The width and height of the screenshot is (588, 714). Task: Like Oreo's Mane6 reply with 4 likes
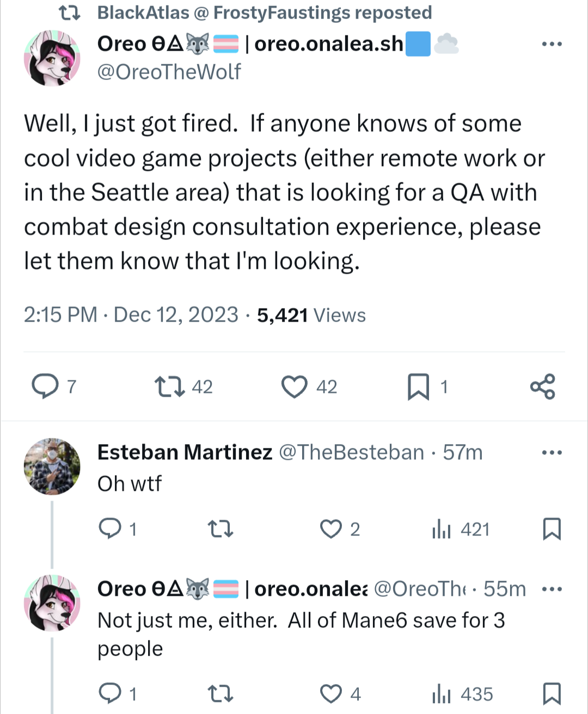click(330, 694)
